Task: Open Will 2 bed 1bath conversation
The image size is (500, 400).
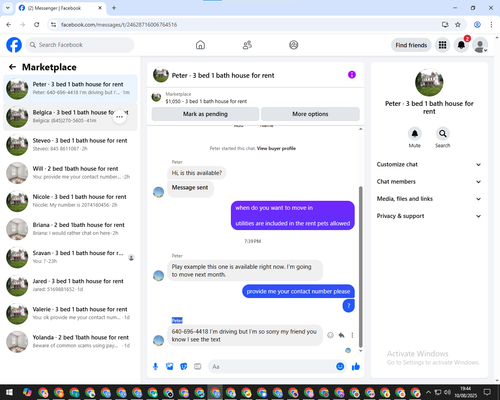Action: [70, 173]
